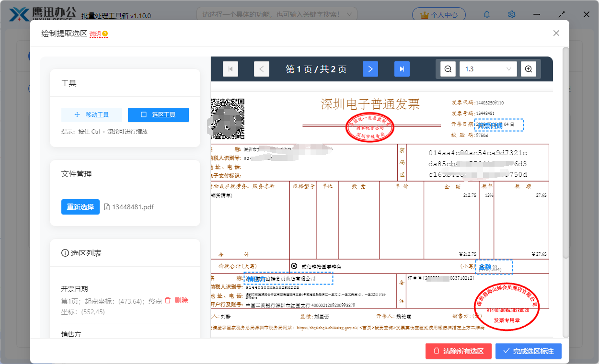Delete the 开票日期 selection entry
The height and width of the screenshot is (364, 599).
pyautogui.click(x=176, y=300)
